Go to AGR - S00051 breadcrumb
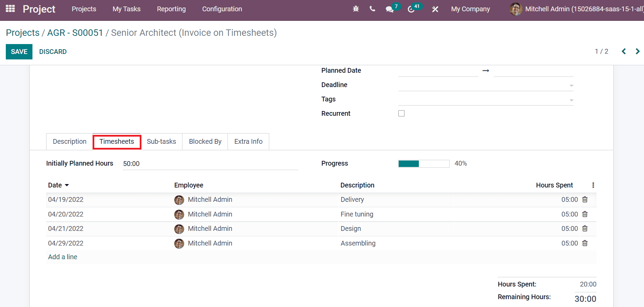The height and width of the screenshot is (307, 644). pos(75,33)
